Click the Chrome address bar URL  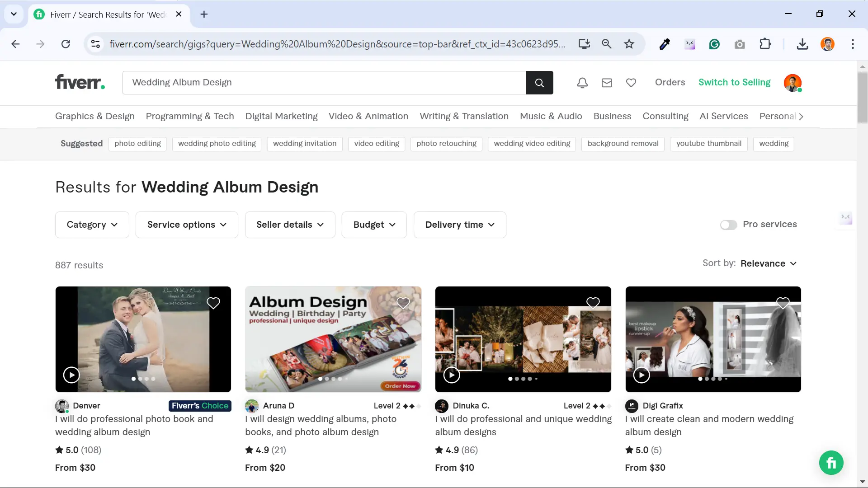click(x=337, y=44)
